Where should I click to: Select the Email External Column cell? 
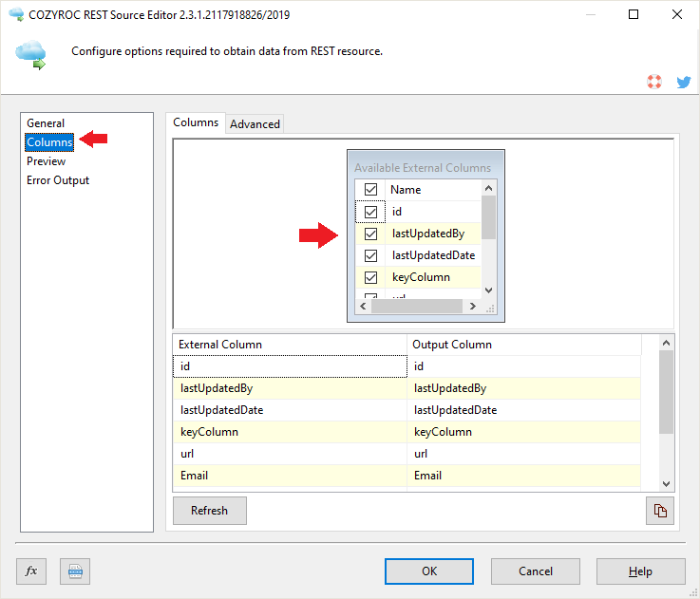[291, 476]
